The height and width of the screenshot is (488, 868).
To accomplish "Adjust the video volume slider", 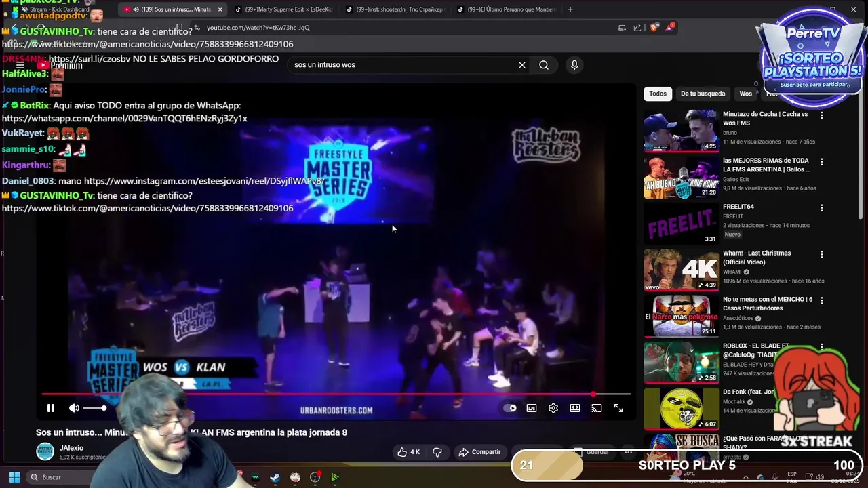I will pos(95,408).
